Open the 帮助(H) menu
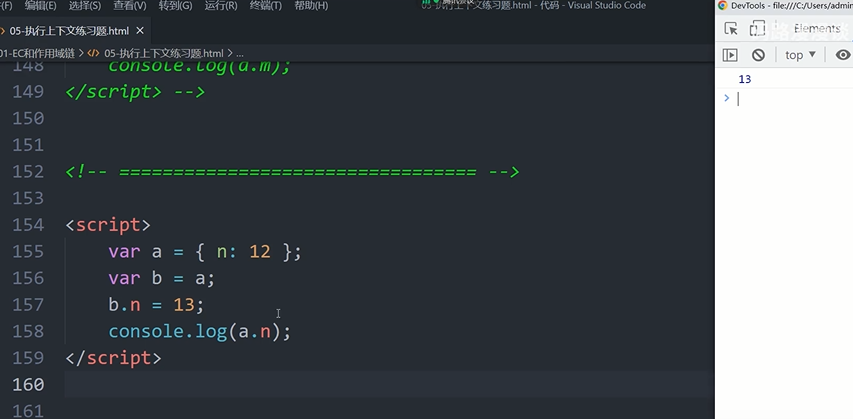 pos(311,6)
